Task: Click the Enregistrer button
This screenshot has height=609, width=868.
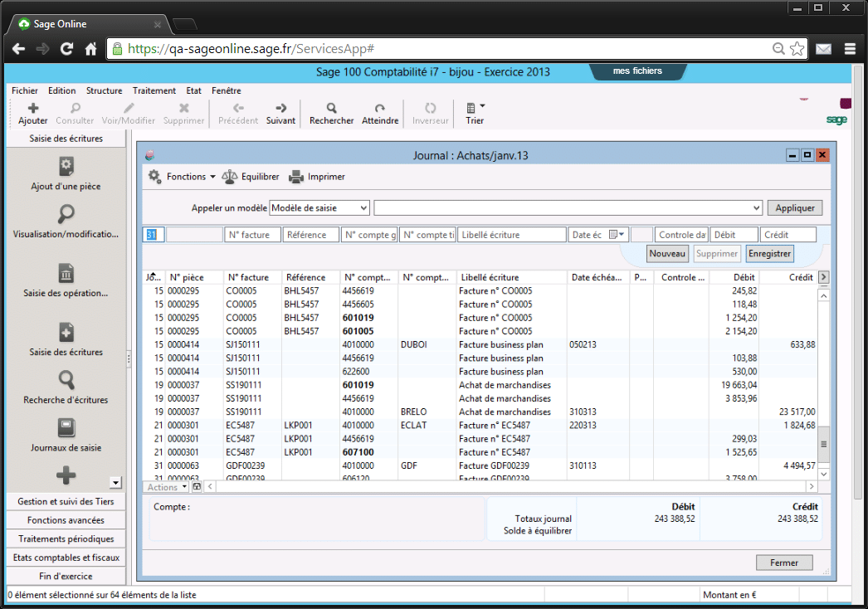Action: point(769,254)
